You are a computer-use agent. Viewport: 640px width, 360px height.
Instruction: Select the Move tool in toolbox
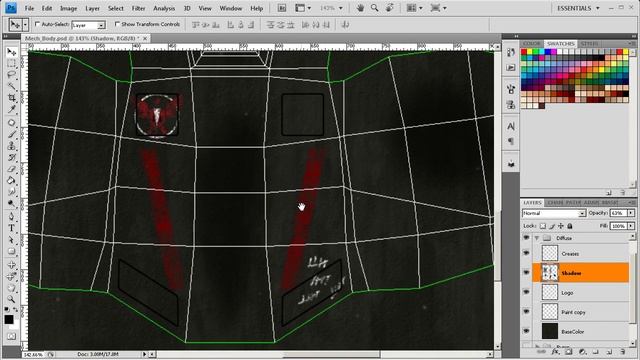(x=11, y=52)
